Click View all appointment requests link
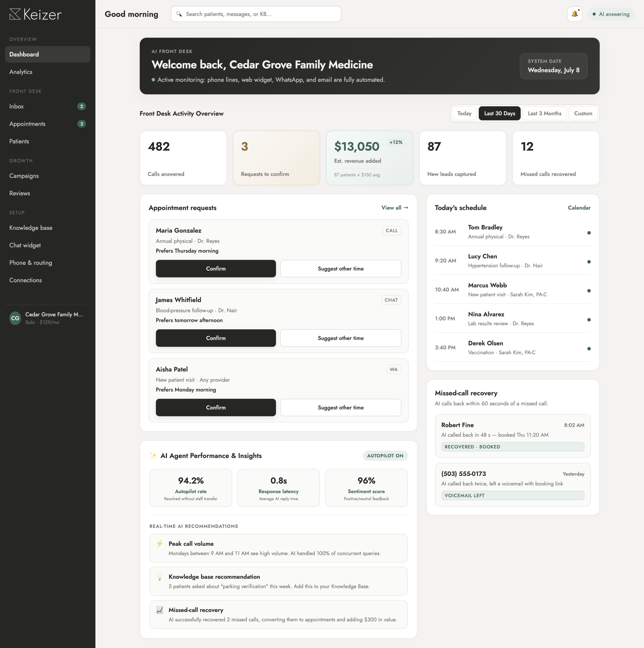 [x=394, y=208]
